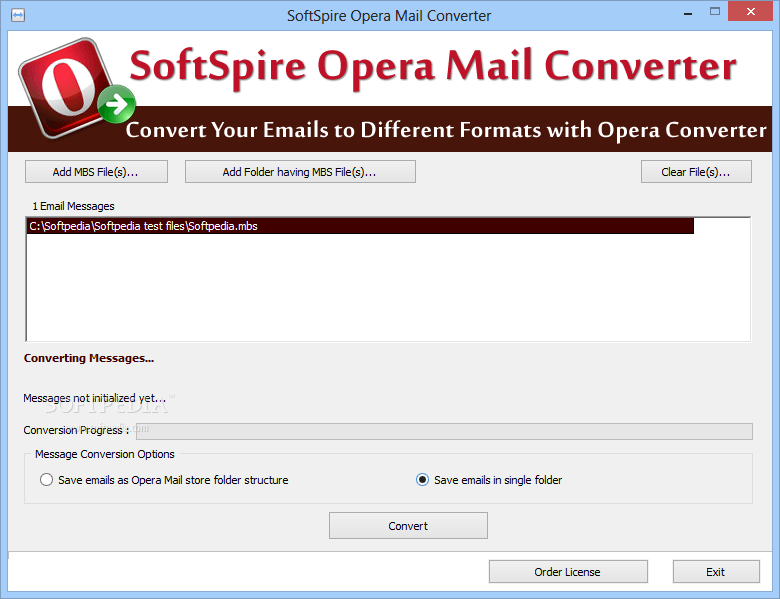
Task: Click the green arrow on the Opera logo
Action: coord(116,104)
